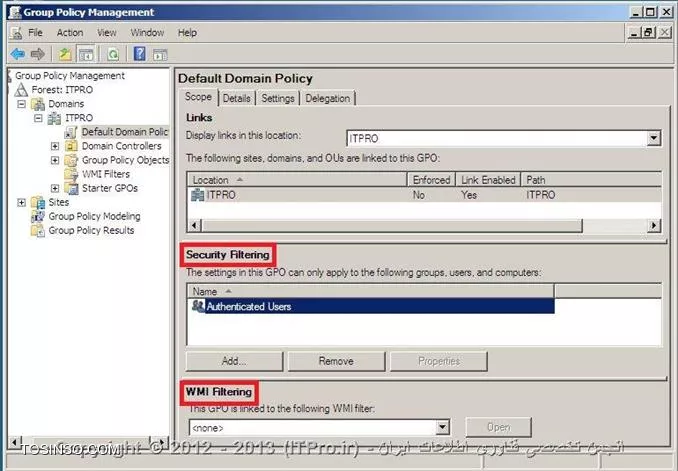Switch to the Details tab

(237, 99)
